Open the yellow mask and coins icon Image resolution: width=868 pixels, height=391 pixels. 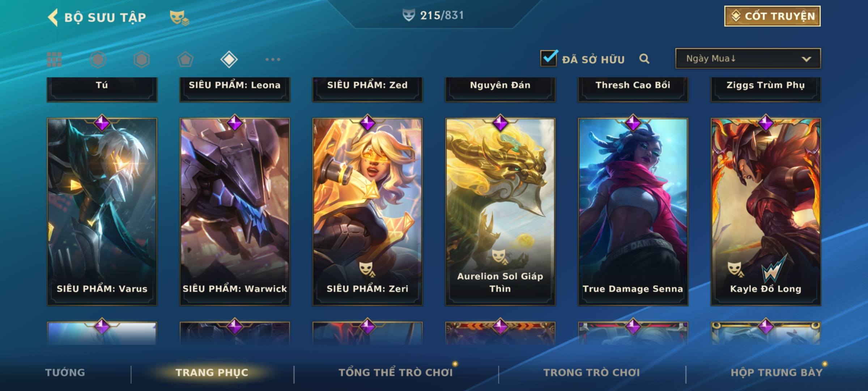[179, 17]
